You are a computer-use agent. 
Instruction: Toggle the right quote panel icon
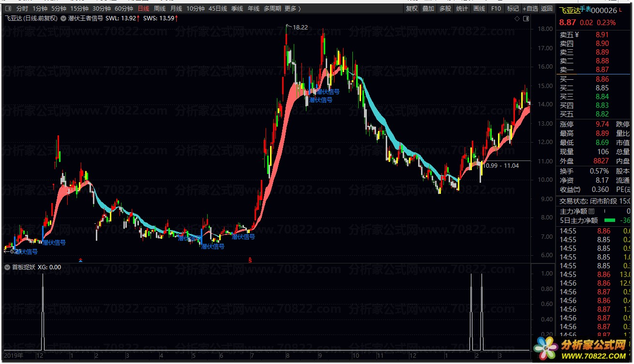(x=527, y=18)
